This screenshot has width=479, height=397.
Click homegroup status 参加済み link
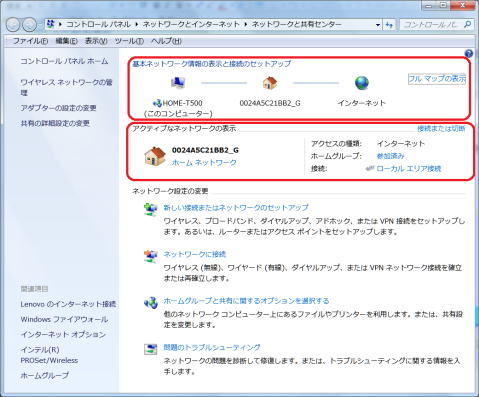pyautogui.click(x=390, y=156)
